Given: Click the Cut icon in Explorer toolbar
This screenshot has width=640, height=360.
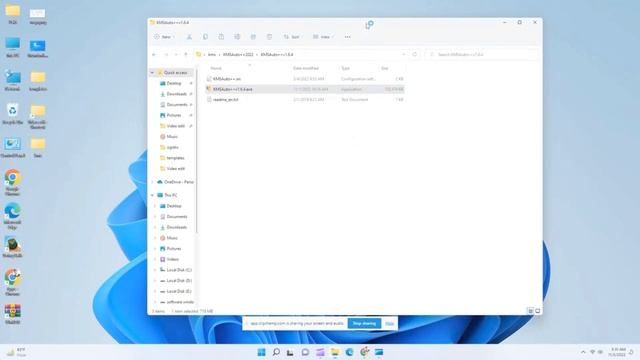Looking at the screenshot, I should click(x=189, y=37).
